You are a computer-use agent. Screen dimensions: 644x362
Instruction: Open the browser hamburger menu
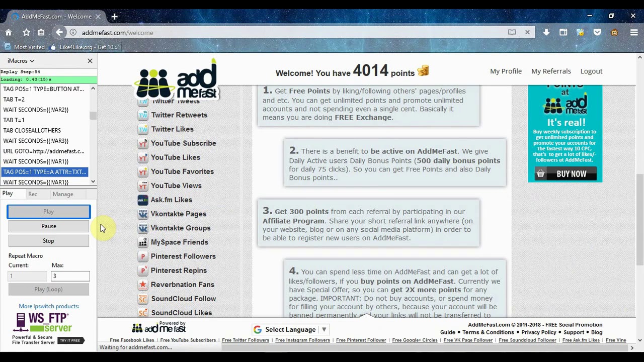pos(634,32)
